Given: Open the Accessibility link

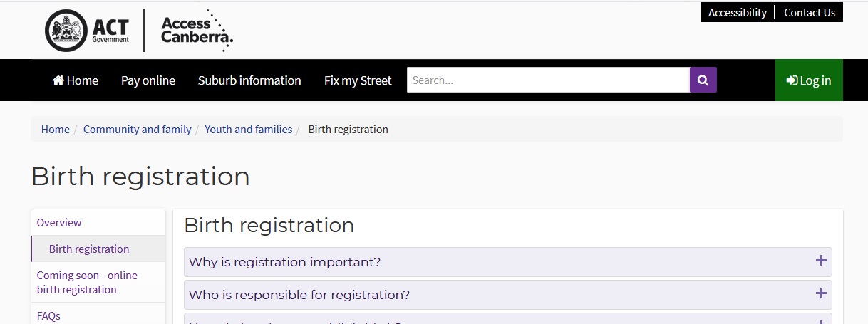Looking at the screenshot, I should [738, 13].
